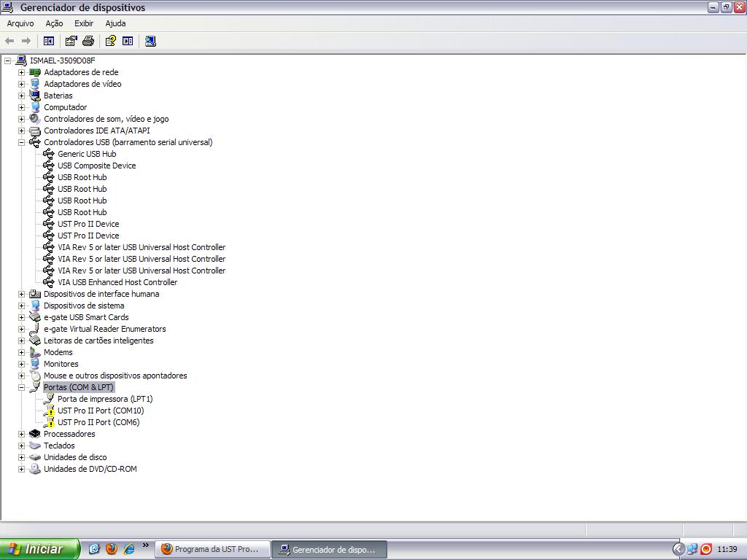
Task: Launch Firefox from quick launch bar
Action: coord(112,549)
